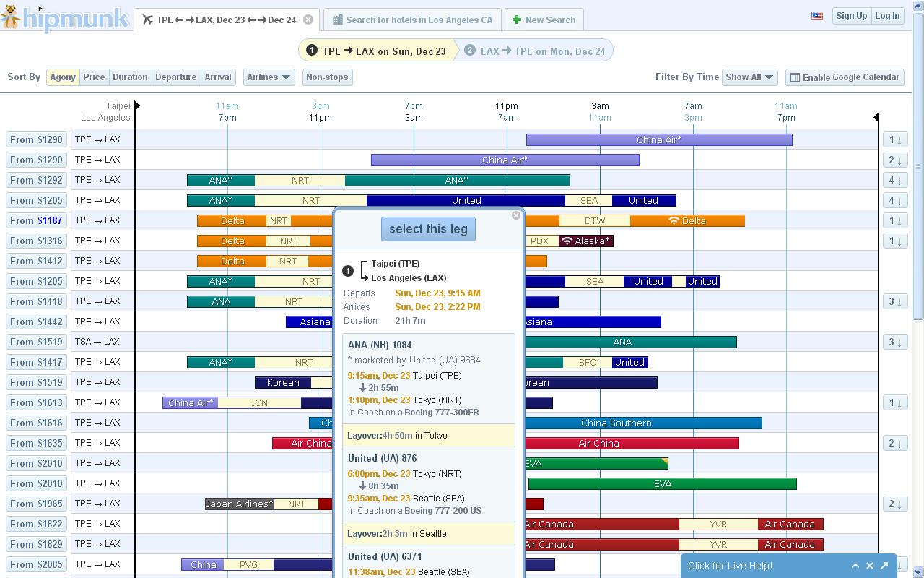Image resolution: width=924 pixels, height=578 pixels.
Task: Click the Korean flight segment left of the popup
Action: pyautogui.click(x=283, y=382)
